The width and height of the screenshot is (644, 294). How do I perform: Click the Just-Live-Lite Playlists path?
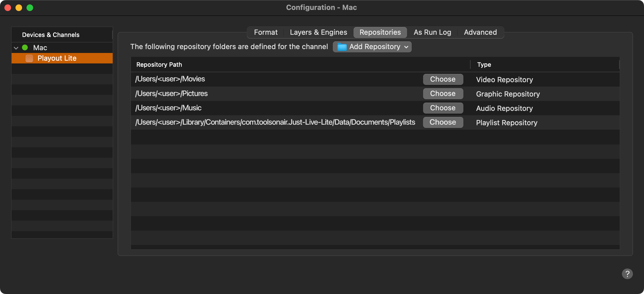(x=275, y=122)
